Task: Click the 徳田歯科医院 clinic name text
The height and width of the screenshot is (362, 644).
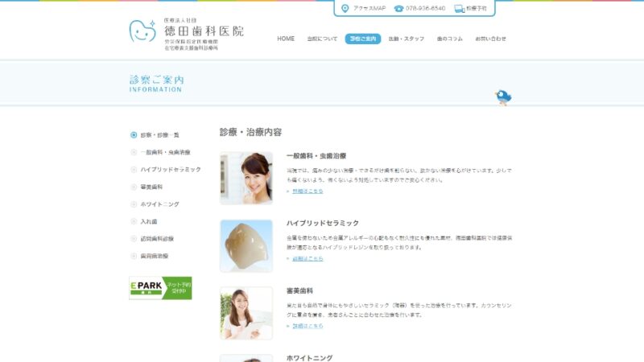Action: click(204, 31)
